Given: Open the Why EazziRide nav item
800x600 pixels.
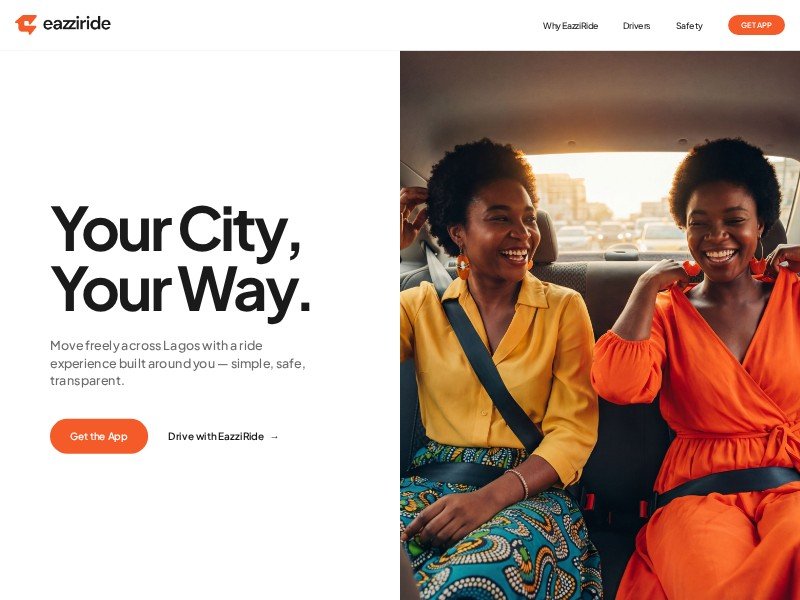Looking at the screenshot, I should tap(570, 26).
